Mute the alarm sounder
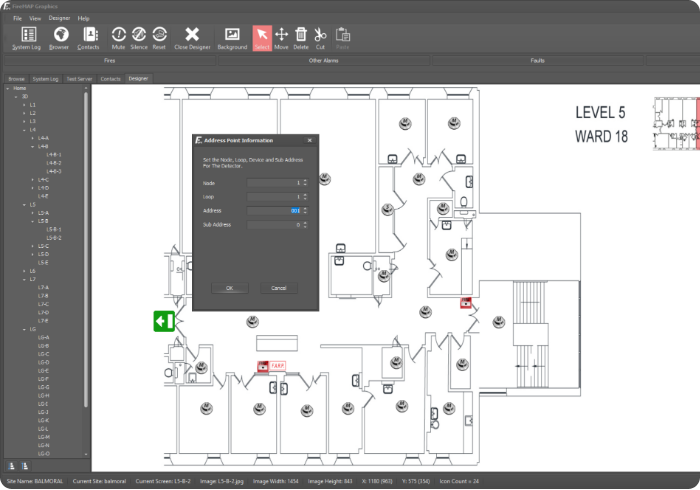Image resolution: width=700 pixels, height=490 pixels. coord(119,37)
